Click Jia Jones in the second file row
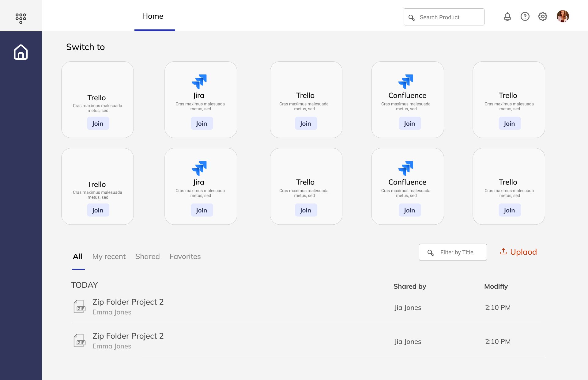The width and height of the screenshot is (588, 380). [408, 341]
